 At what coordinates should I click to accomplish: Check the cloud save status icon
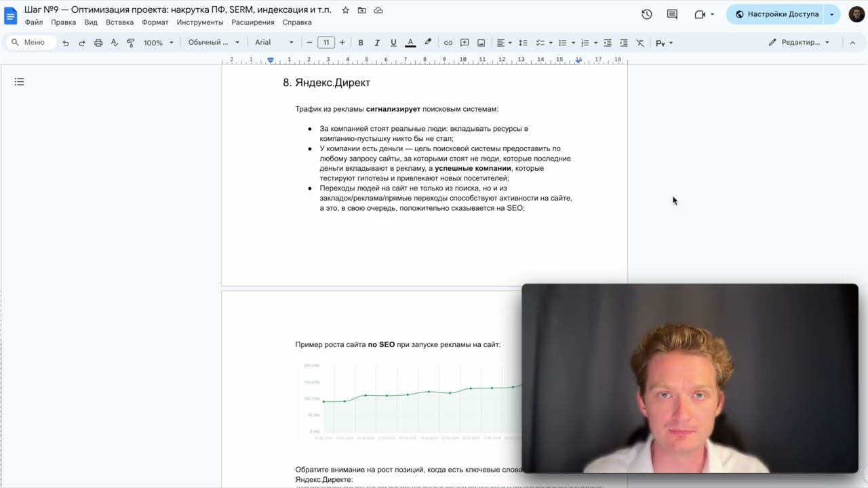(x=378, y=10)
